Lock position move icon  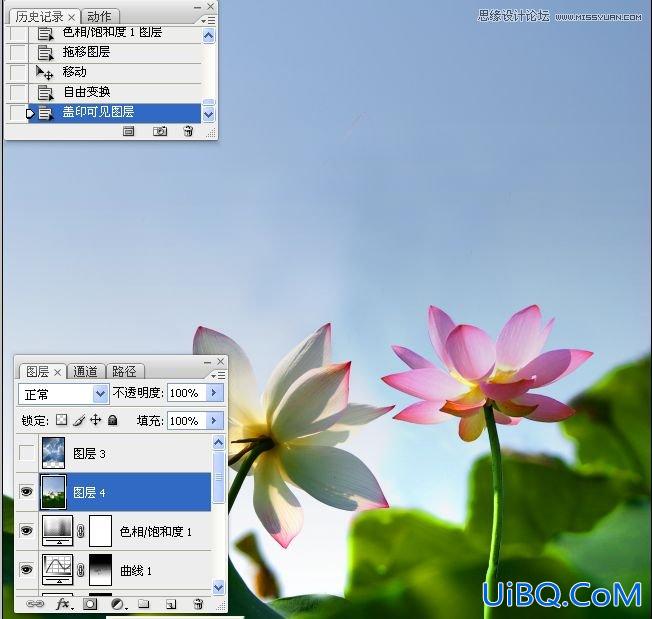point(96,420)
